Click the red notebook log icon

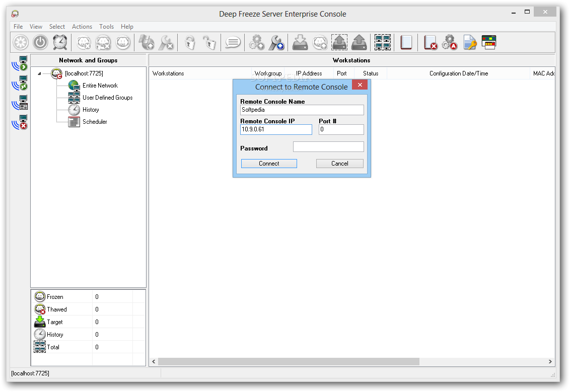click(x=406, y=42)
